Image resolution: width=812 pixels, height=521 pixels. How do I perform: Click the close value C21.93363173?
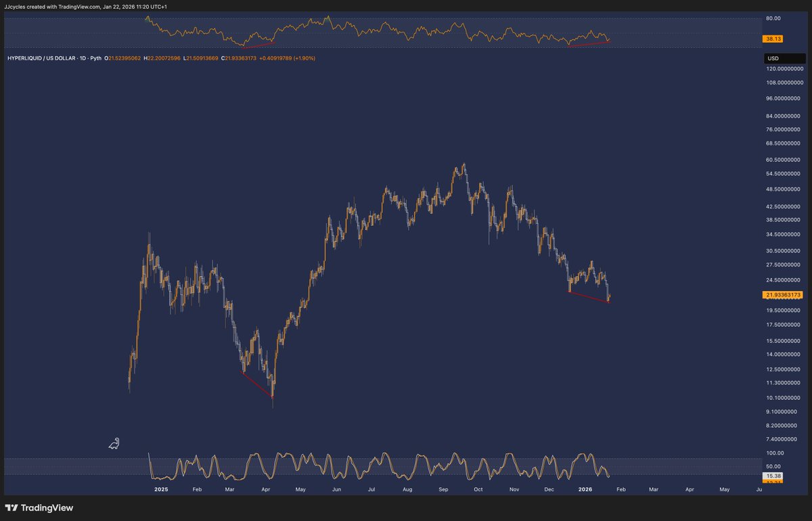coord(239,58)
